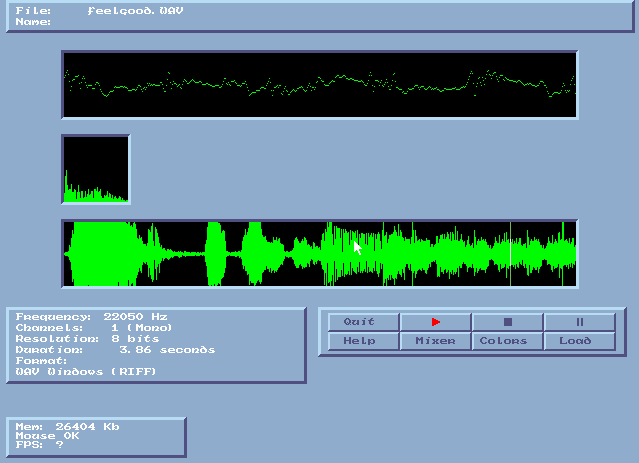639x463 pixels.
Task: Open the Mixer settings
Action: point(436,341)
